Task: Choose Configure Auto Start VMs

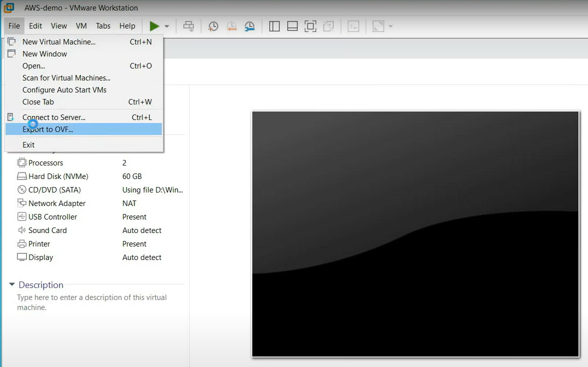Action: 83,90
